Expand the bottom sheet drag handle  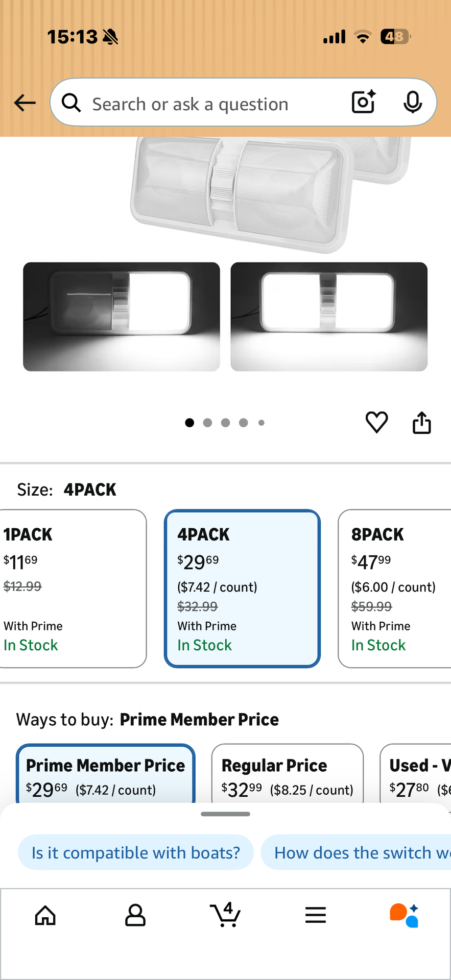(225, 814)
